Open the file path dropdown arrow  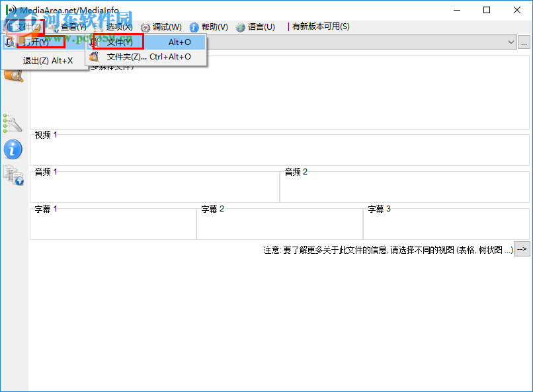(x=512, y=42)
